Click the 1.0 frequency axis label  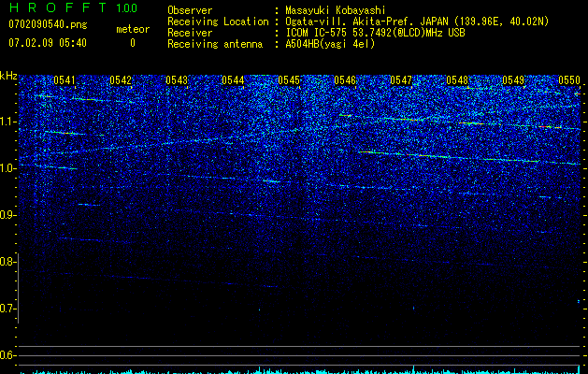pyautogui.click(x=7, y=168)
